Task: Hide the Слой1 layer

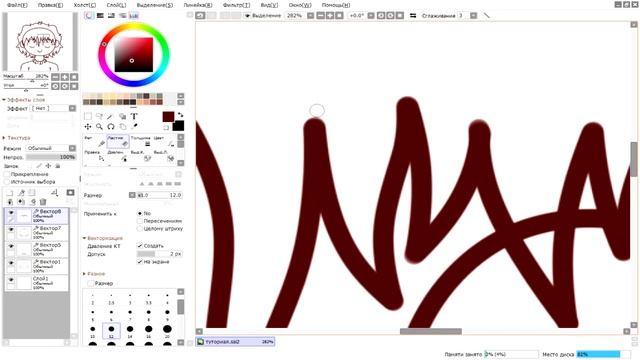Action: [x=11, y=280]
